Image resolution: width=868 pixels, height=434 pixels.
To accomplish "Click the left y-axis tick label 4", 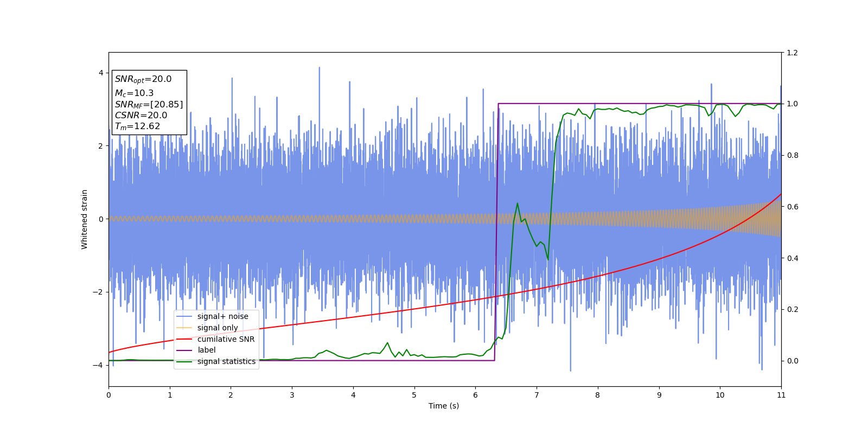I will [x=101, y=73].
